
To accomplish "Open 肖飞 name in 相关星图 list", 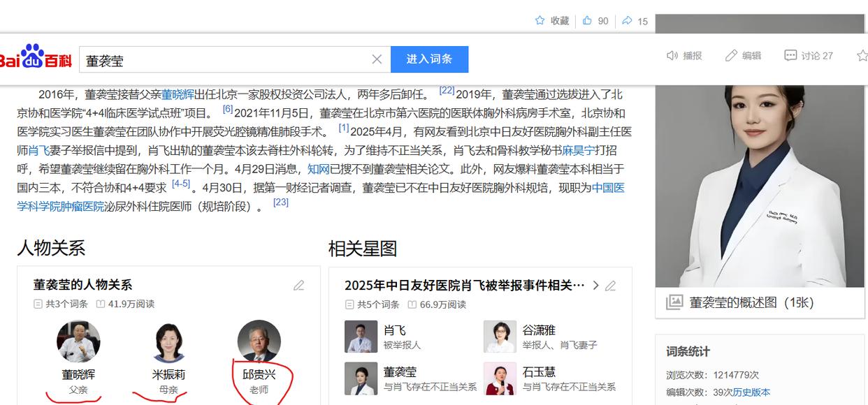I will 395,330.
